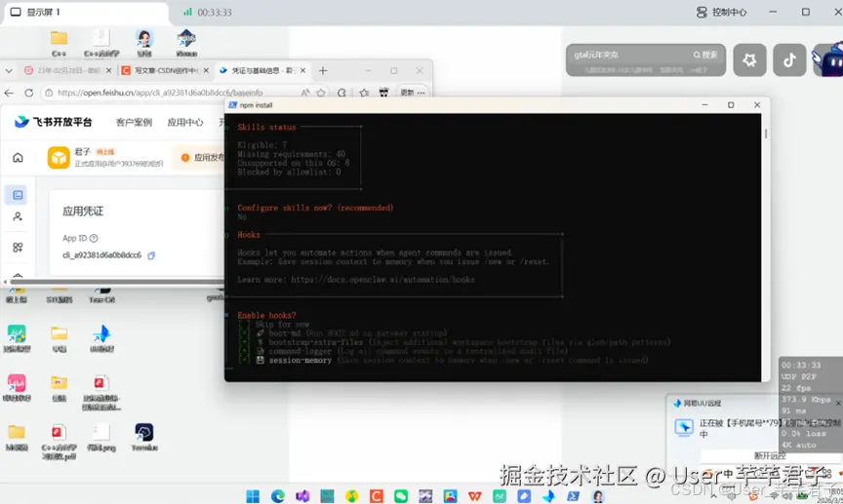
Task: Open Microsoft Edge from the taskbar
Action: pos(277,496)
